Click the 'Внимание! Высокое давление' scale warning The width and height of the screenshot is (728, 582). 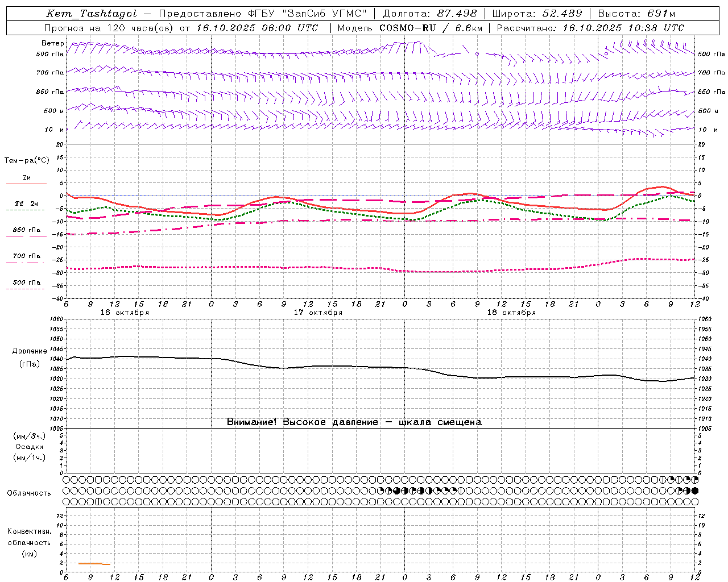354,422
